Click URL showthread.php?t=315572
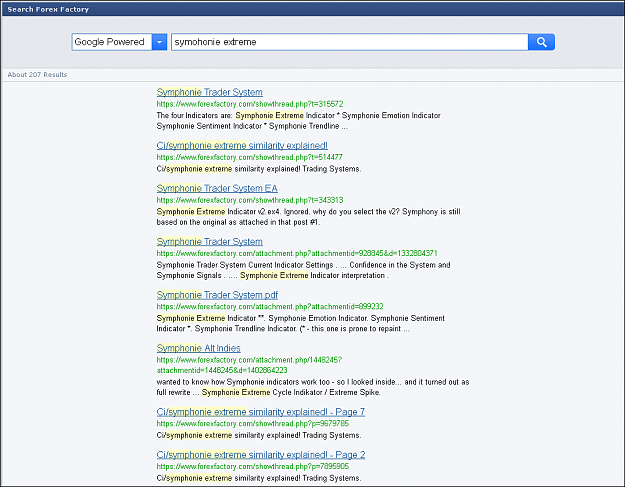This screenshot has height=487, width=625. 250,104
